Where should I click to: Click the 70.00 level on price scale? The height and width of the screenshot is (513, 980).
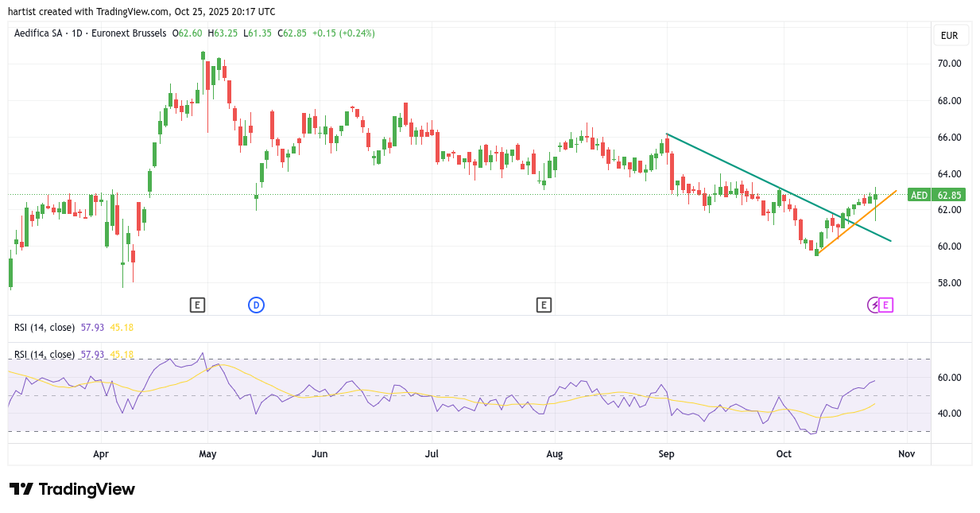tap(950, 64)
